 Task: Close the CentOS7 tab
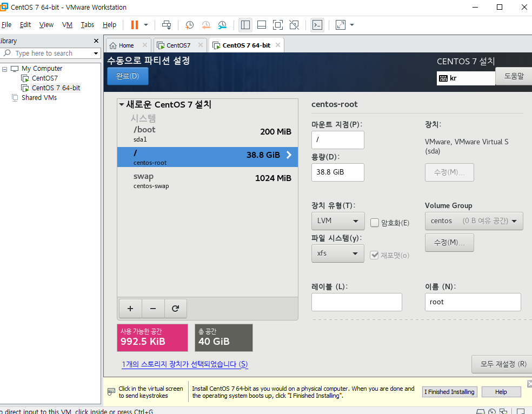(201, 45)
